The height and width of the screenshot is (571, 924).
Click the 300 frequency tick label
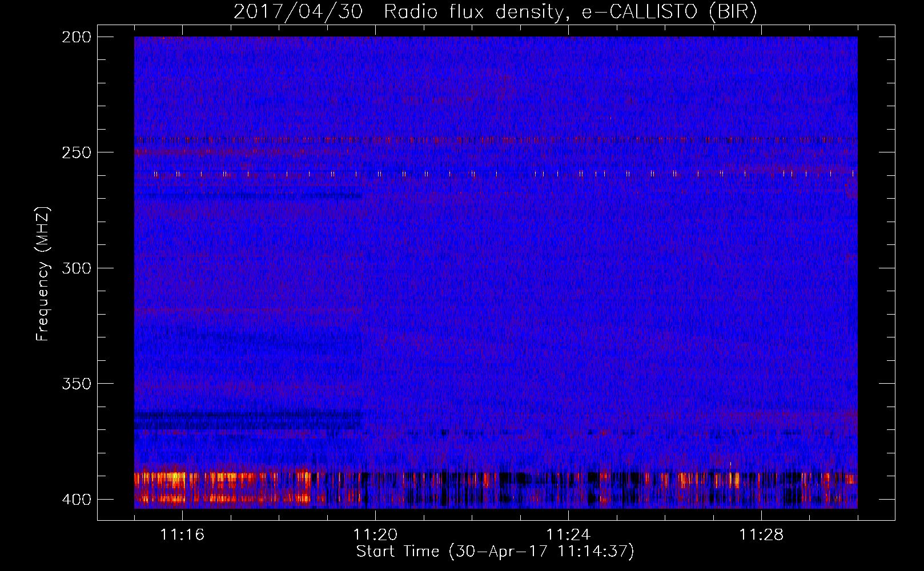coord(77,268)
